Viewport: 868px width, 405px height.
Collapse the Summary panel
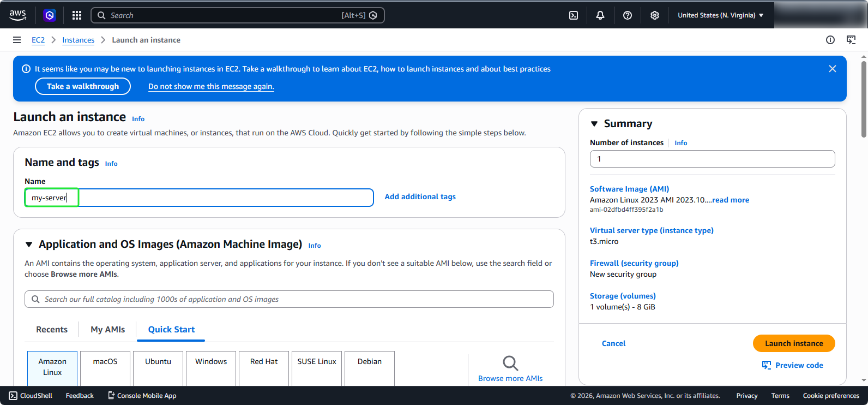pyautogui.click(x=594, y=124)
